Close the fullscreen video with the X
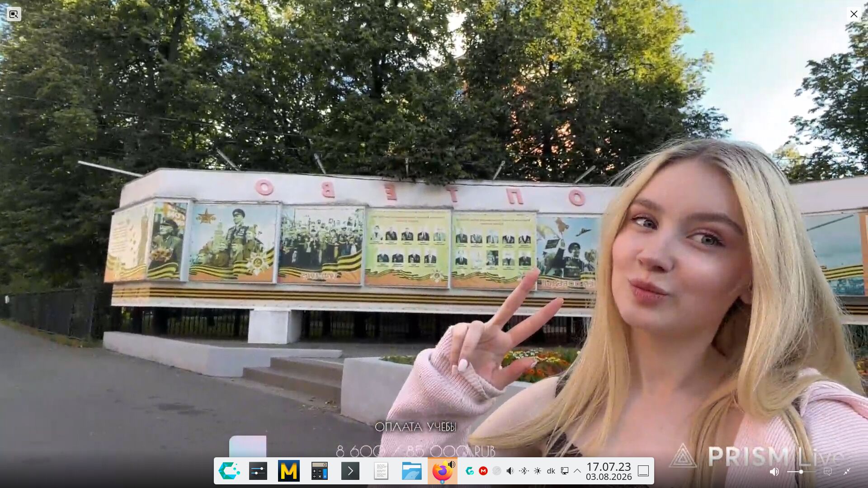 (854, 14)
